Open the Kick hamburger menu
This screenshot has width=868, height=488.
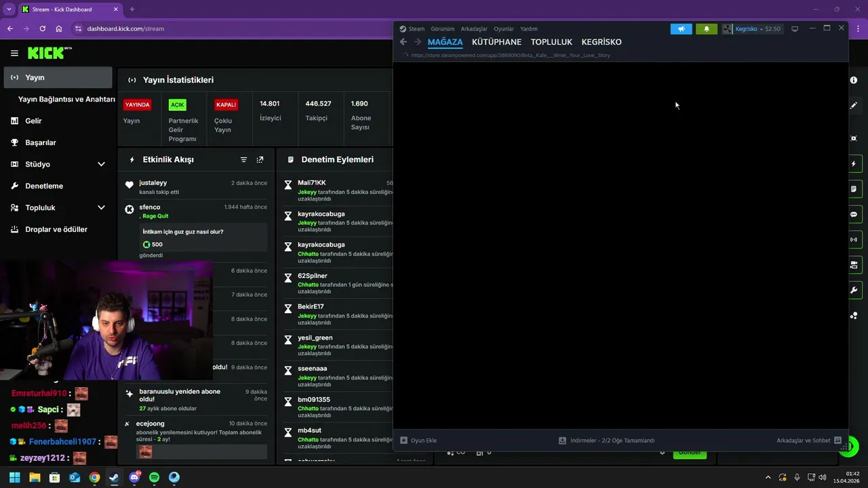click(x=14, y=53)
